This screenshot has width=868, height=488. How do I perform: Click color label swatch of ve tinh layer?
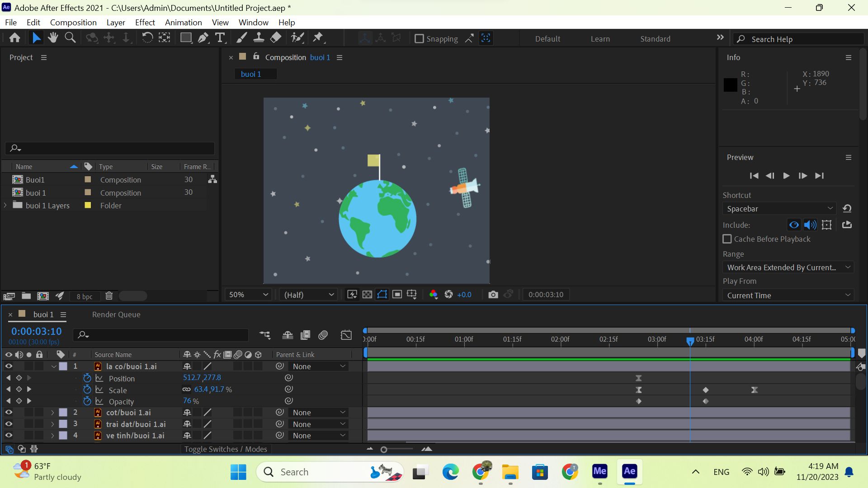[x=63, y=436]
